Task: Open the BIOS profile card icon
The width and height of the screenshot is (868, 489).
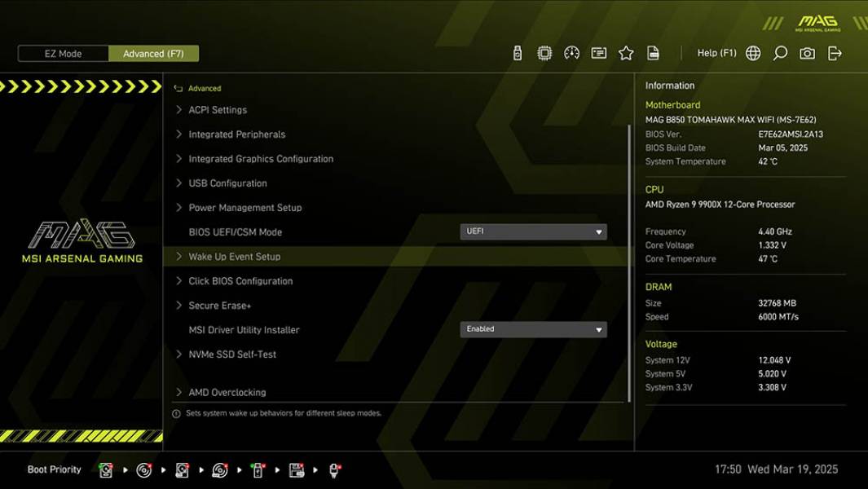Action: pos(598,53)
